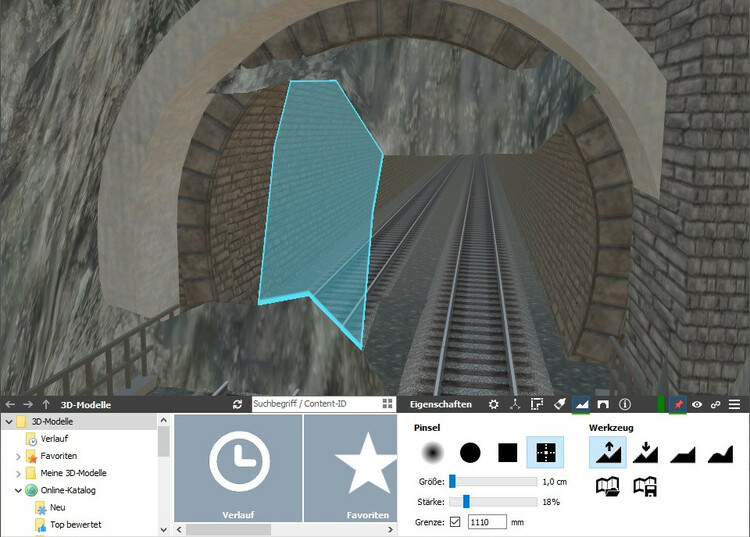Select Favoriten in the tree
Screen dimensions: 750x537
[59, 456]
